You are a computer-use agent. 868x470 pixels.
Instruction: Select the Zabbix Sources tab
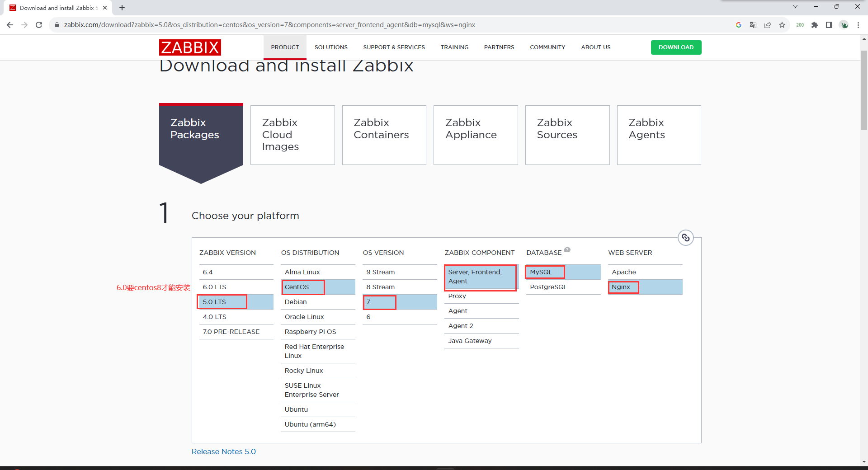pos(567,135)
